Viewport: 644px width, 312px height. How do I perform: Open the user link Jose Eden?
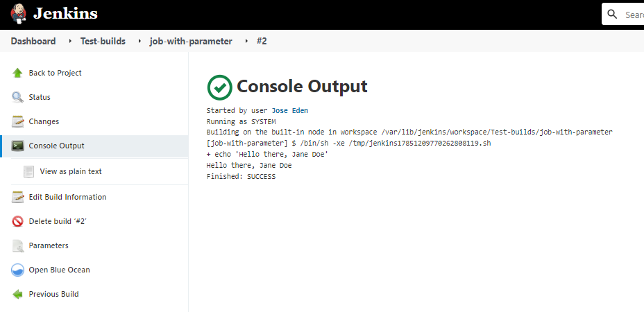[x=290, y=110]
